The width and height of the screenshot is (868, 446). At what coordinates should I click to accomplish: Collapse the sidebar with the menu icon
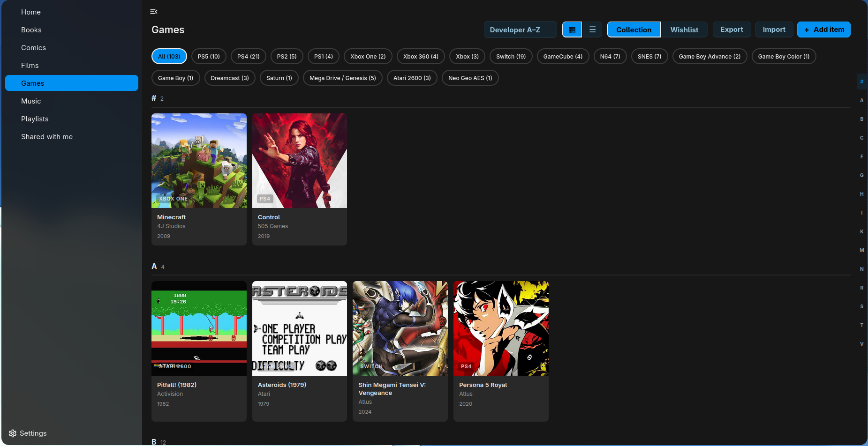(x=153, y=12)
